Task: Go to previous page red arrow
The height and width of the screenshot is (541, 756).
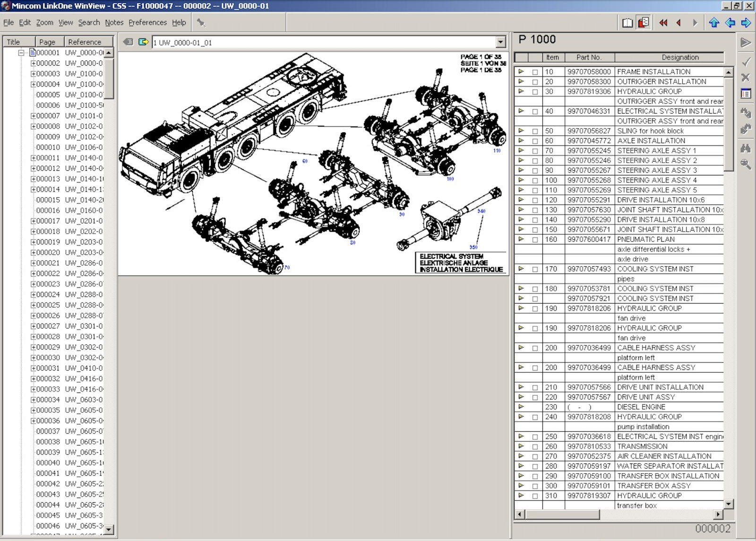Action: (x=679, y=23)
